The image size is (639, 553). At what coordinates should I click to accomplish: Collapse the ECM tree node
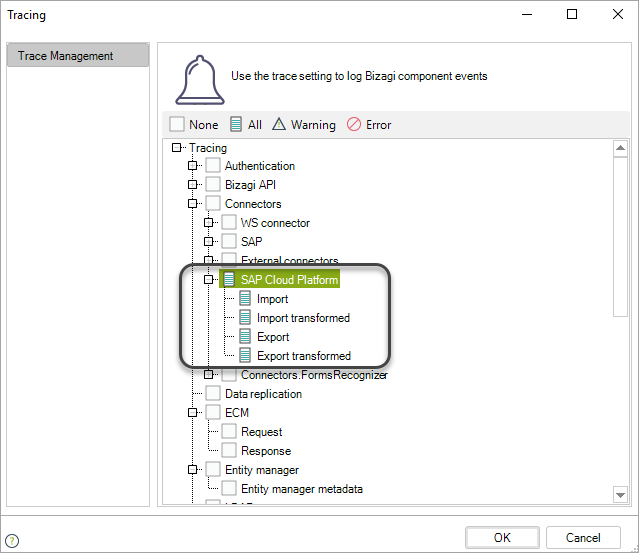[x=193, y=412]
